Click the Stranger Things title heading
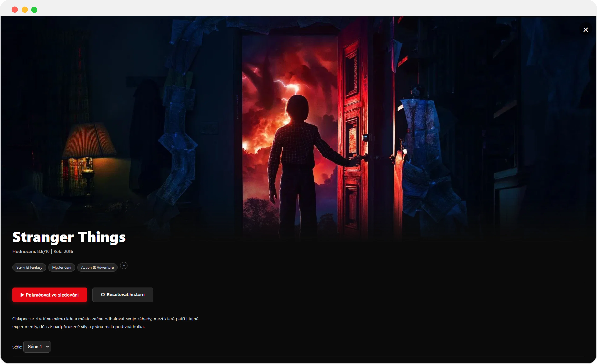The width and height of the screenshot is (597, 364). pyautogui.click(x=69, y=237)
